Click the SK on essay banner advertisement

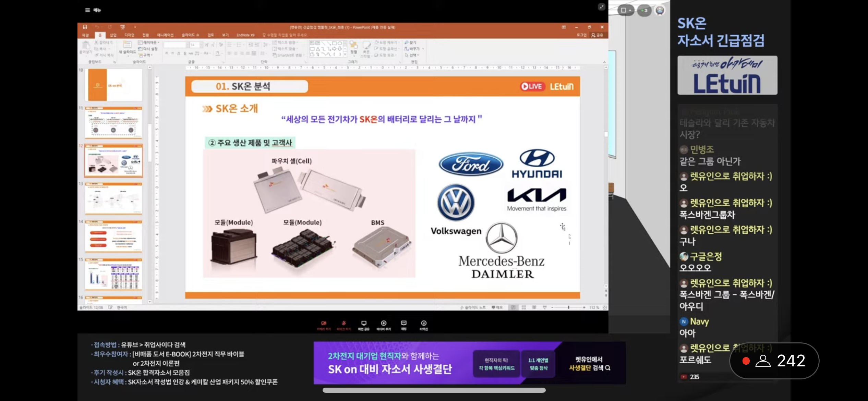pyautogui.click(x=470, y=363)
